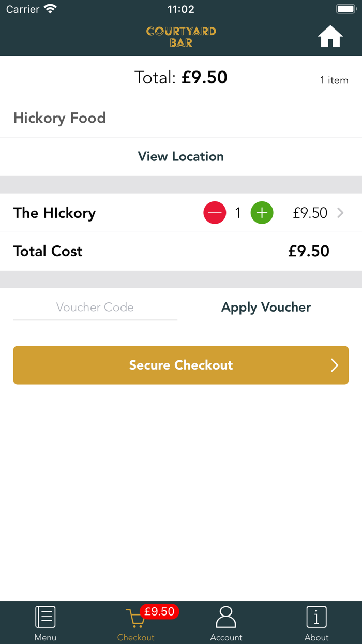Open the Menu tab via list icon
Screen dimensions: 362x644
[x=45, y=616]
